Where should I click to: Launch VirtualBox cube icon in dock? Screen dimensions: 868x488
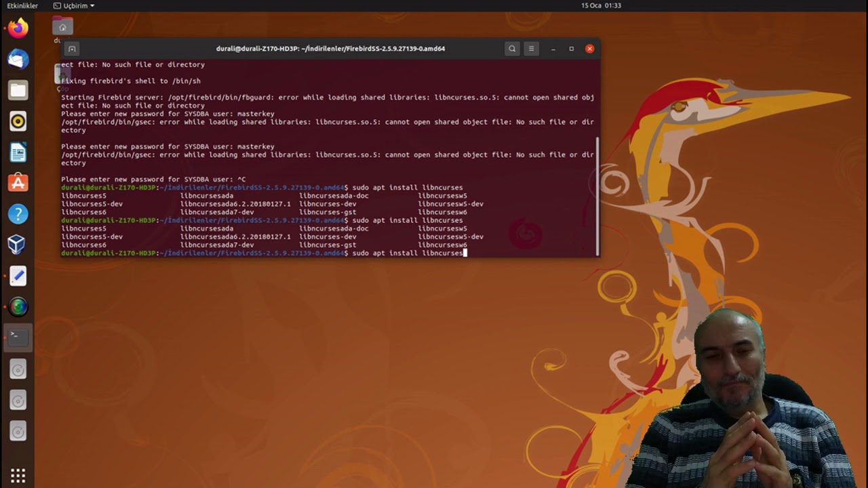[18, 245]
